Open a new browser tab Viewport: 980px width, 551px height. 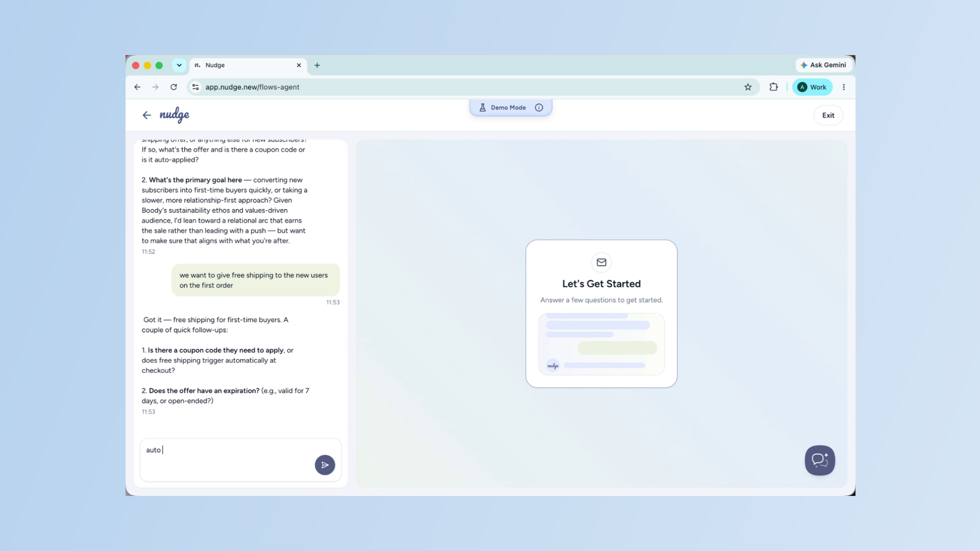(317, 65)
